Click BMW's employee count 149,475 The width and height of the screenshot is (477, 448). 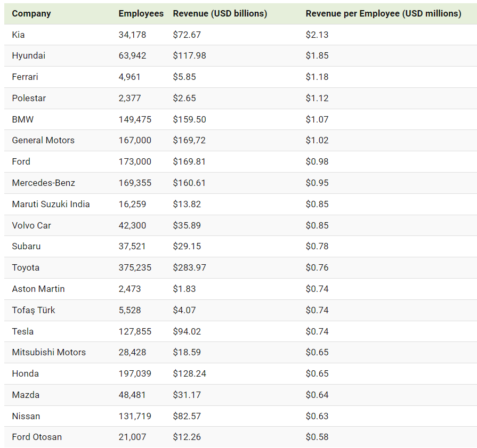(x=135, y=119)
